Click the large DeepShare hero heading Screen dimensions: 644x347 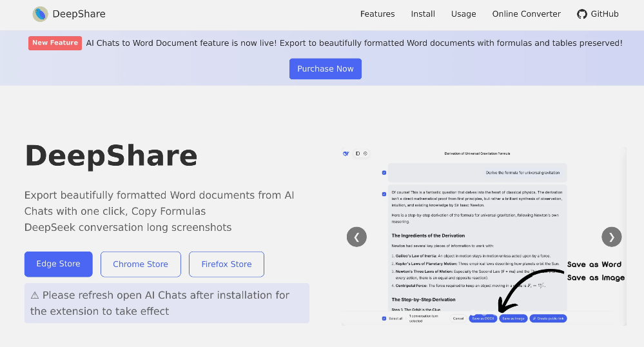point(112,156)
